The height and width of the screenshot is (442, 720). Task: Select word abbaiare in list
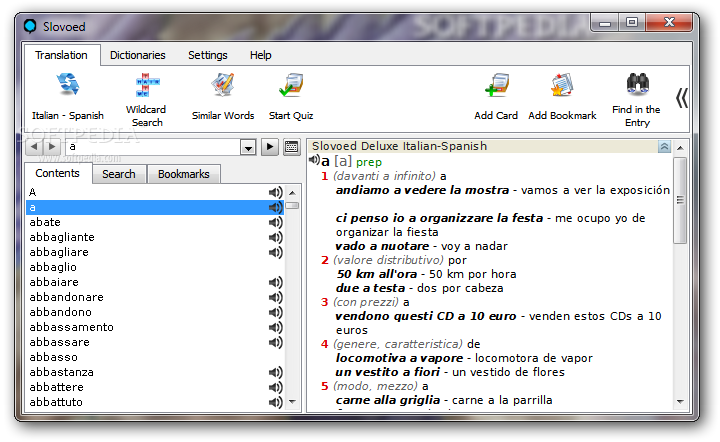[x=155, y=282]
